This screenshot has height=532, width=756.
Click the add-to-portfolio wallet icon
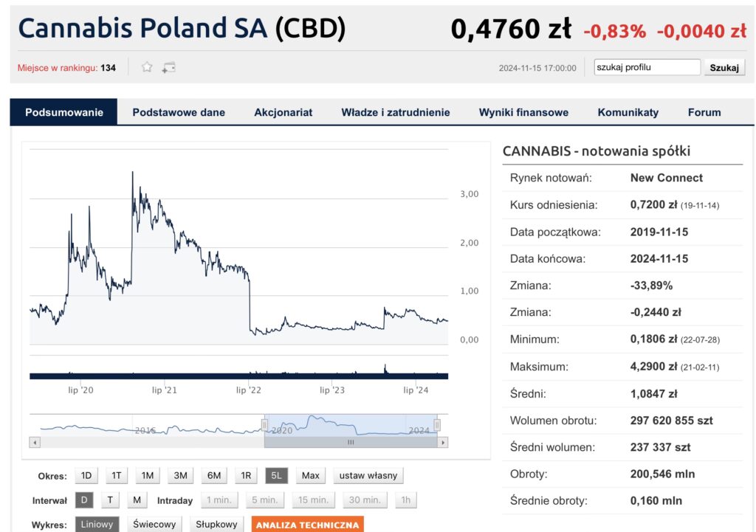click(x=168, y=67)
